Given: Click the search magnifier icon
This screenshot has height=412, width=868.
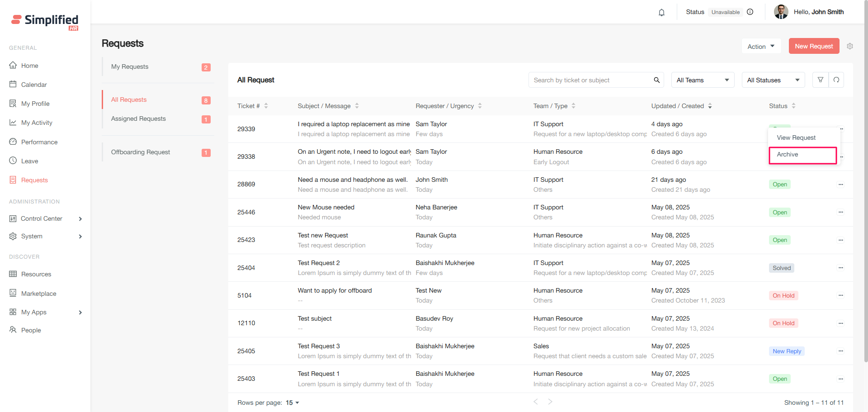Looking at the screenshot, I should coord(656,80).
